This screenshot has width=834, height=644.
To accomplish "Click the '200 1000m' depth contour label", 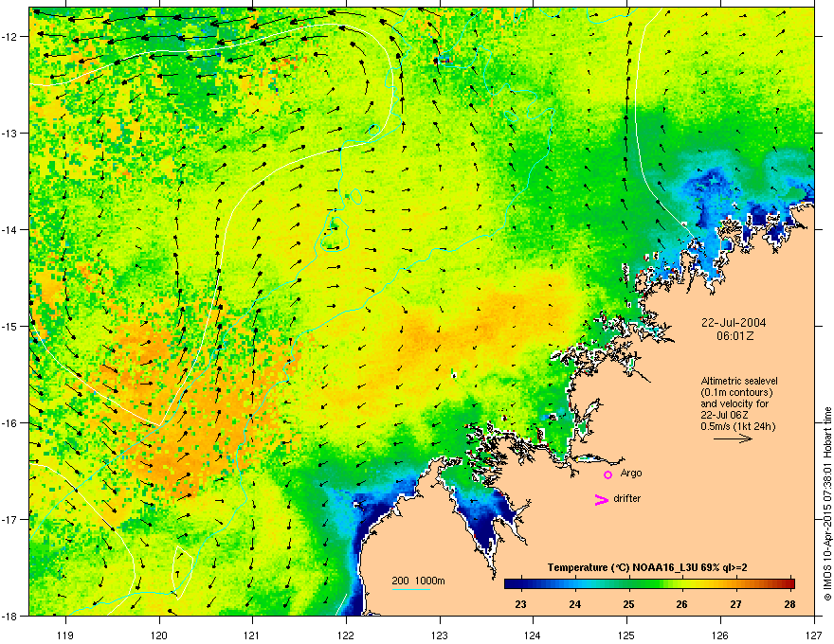I will [418, 581].
